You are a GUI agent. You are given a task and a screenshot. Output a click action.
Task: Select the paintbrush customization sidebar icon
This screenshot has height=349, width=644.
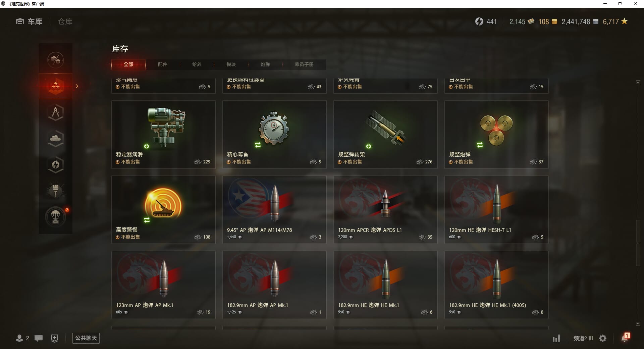pyautogui.click(x=56, y=191)
